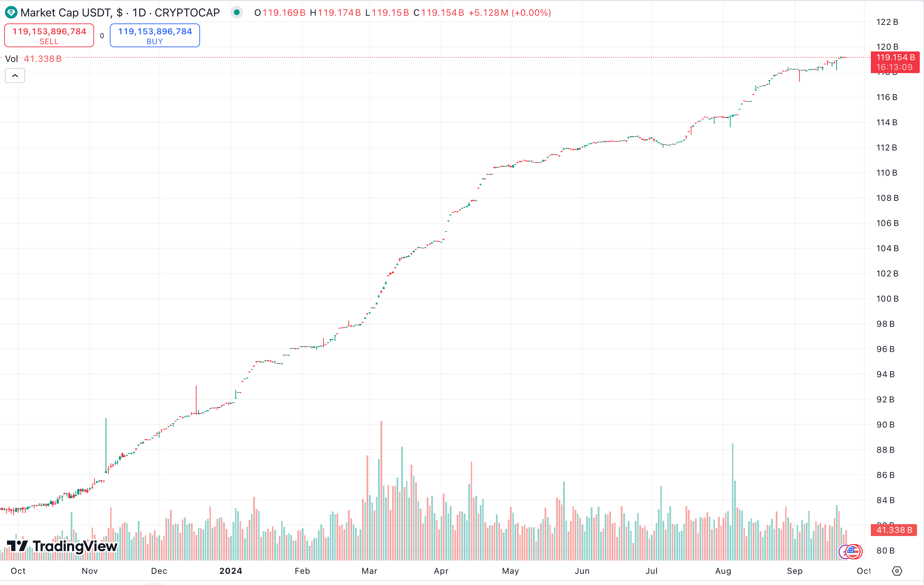Click the 106 B price axis label

(888, 223)
